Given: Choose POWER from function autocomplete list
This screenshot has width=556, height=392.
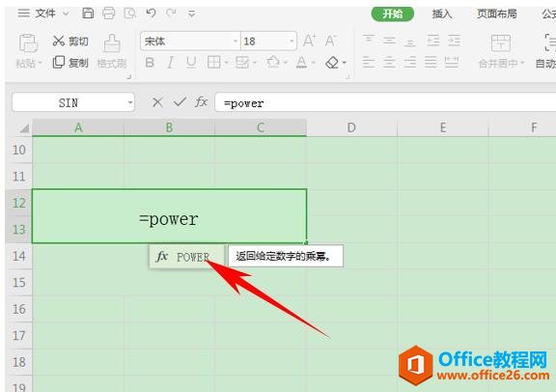Looking at the screenshot, I should pyautogui.click(x=187, y=256).
